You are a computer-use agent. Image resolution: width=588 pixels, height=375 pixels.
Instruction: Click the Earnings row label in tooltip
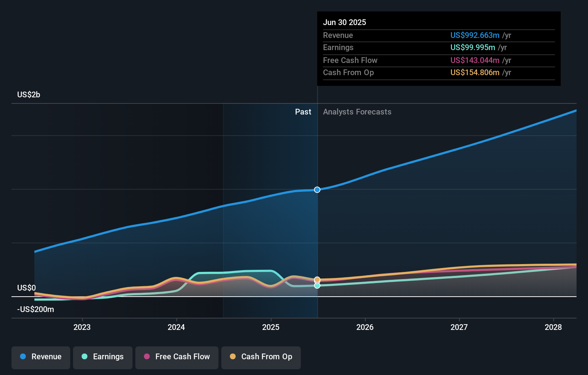(x=338, y=47)
